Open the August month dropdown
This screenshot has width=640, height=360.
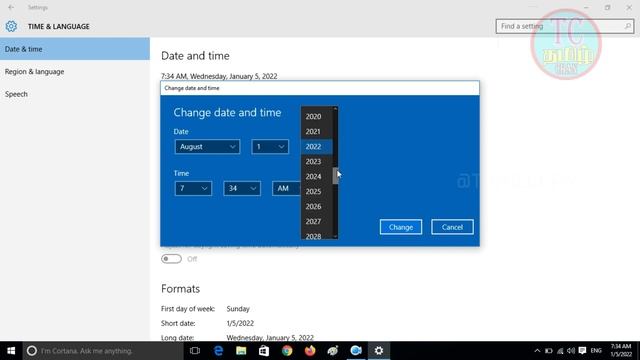pos(207,147)
